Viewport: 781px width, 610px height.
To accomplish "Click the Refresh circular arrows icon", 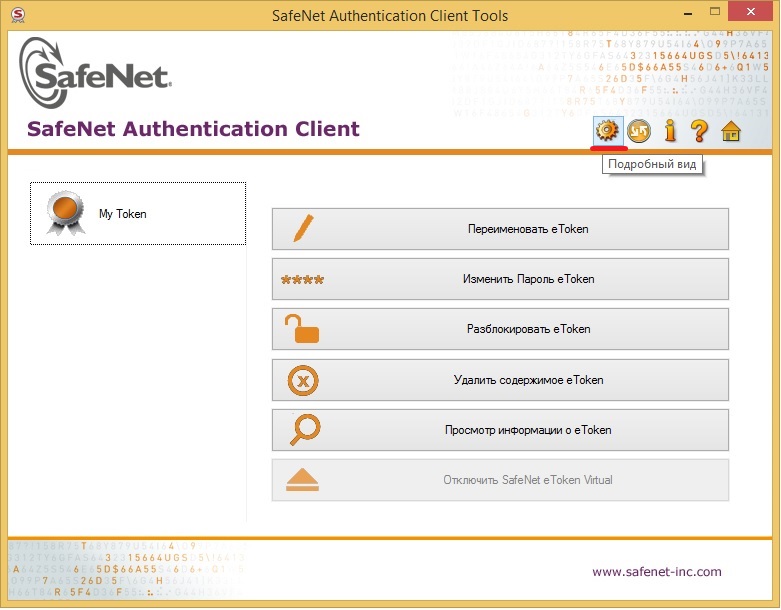I will tap(639, 131).
